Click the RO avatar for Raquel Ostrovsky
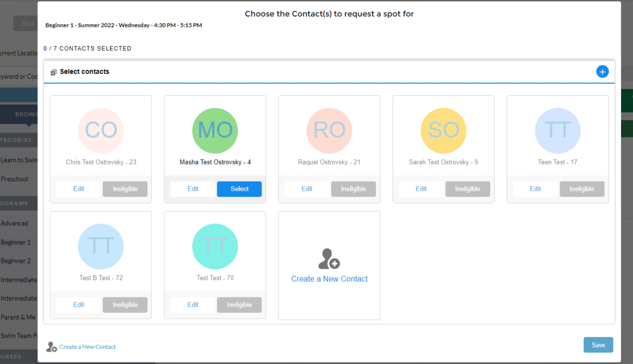Viewport: 633px width, 364px height. (x=329, y=131)
